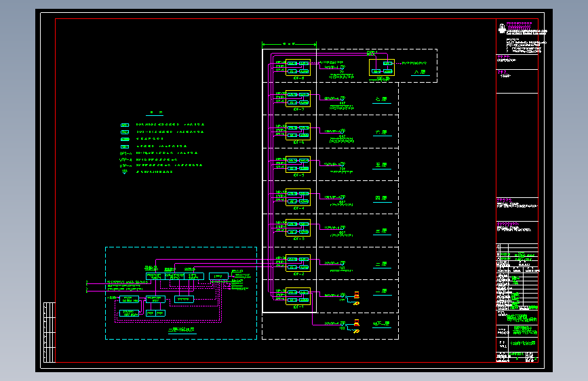Select the IDF-4 yellow cabinet block

(x=298, y=197)
